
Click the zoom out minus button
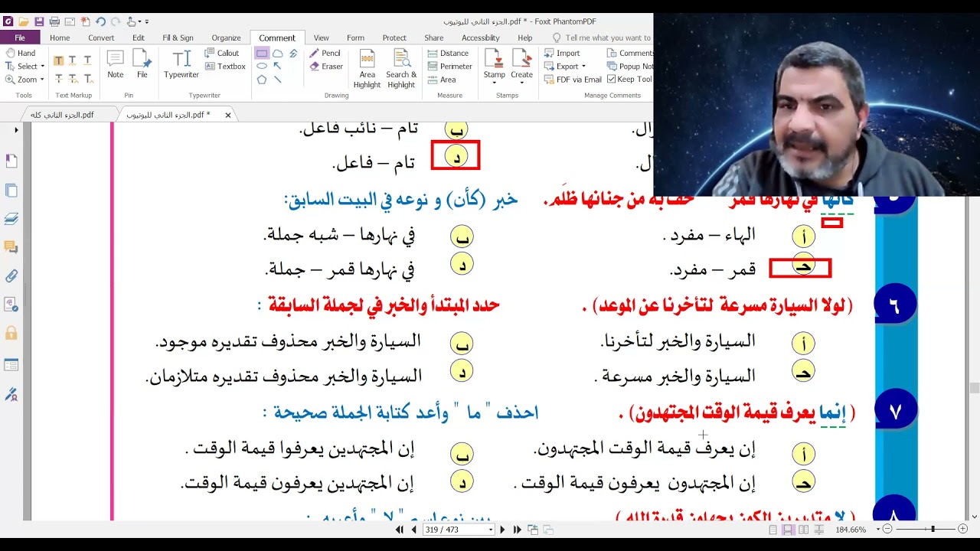tap(887, 530)
